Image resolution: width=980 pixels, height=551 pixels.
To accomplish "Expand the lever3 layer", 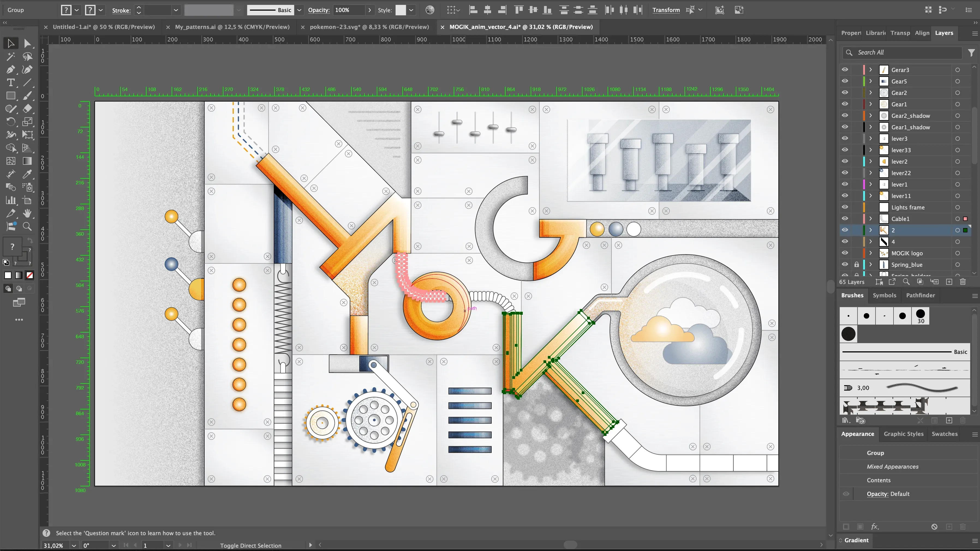I will point(870,138).
